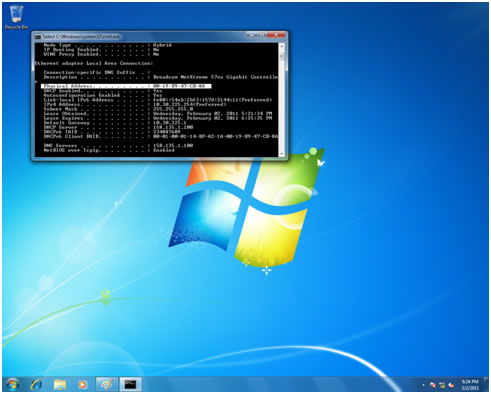Click the cmd window title bar icon
This screenshot has height=394, width=491.
click(38, 36)
